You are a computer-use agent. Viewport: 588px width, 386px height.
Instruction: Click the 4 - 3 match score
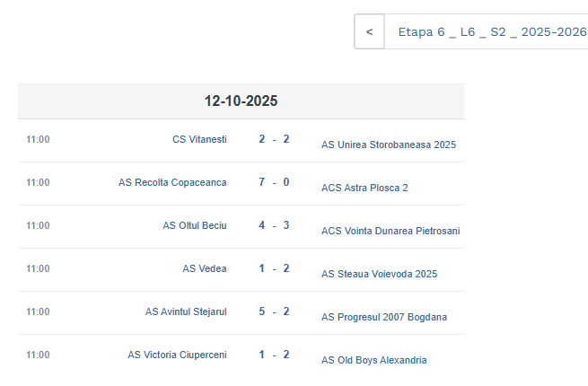tap(274, 225)
